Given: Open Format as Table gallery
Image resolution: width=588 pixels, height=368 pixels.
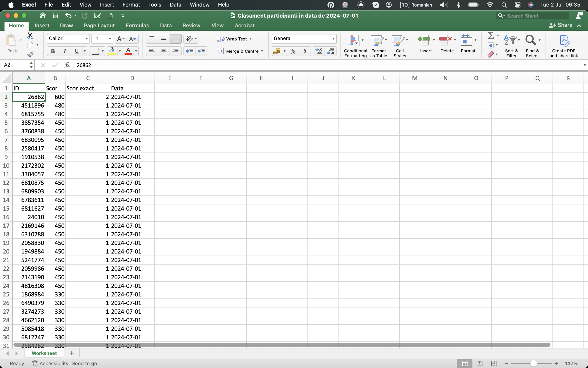Looking at the screenshot, I should (x=379, y=46).
